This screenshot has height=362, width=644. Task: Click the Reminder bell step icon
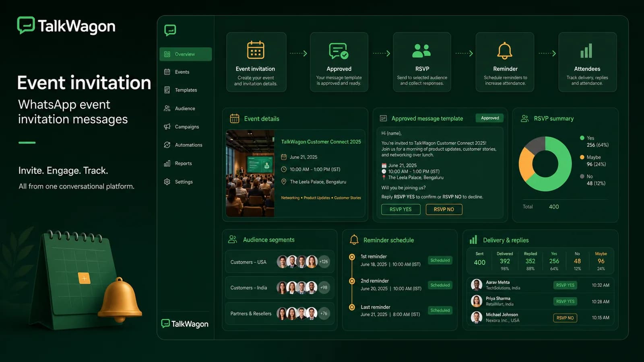pos(505,51)
